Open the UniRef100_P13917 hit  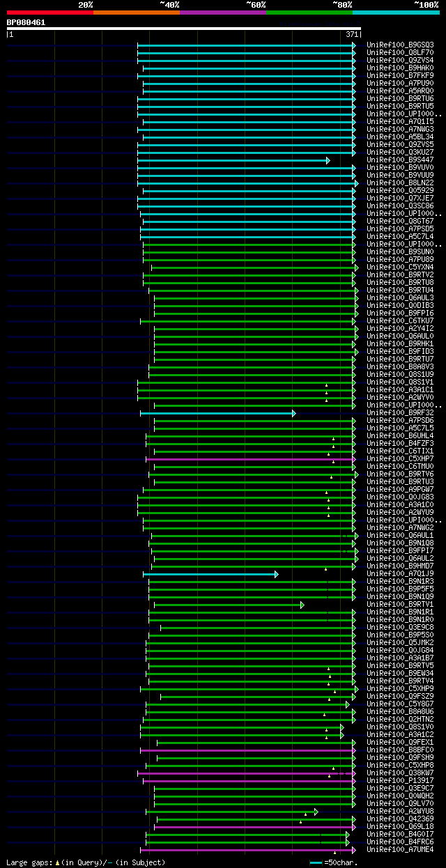[401, 780]
